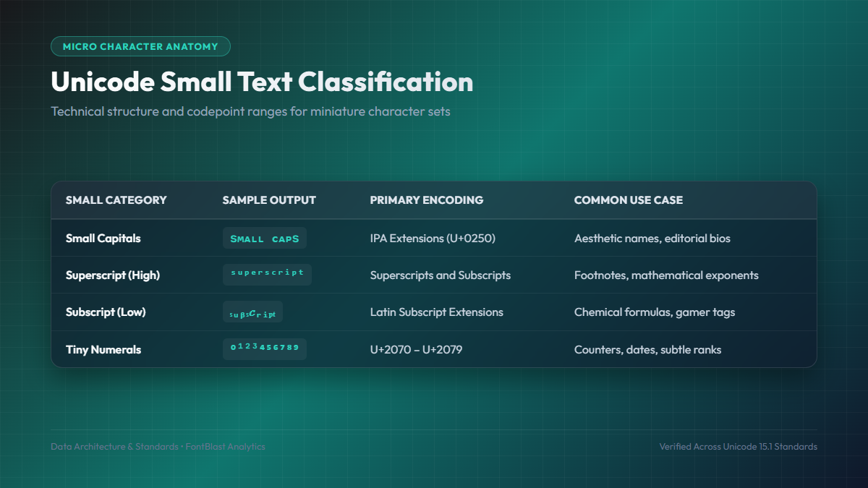
Task: Click the superscript sample chip
Action: tap(267, 275)
